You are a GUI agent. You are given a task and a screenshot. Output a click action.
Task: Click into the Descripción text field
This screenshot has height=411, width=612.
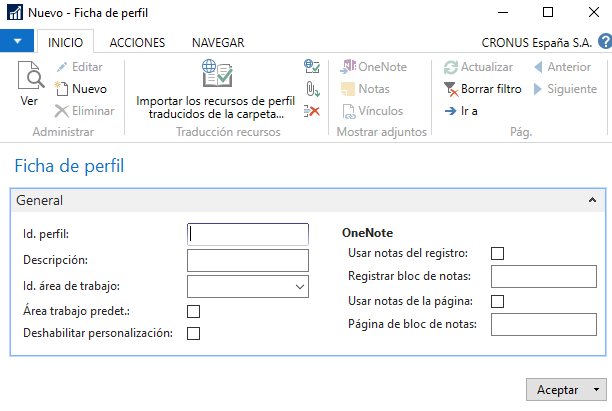pos(248,260)
